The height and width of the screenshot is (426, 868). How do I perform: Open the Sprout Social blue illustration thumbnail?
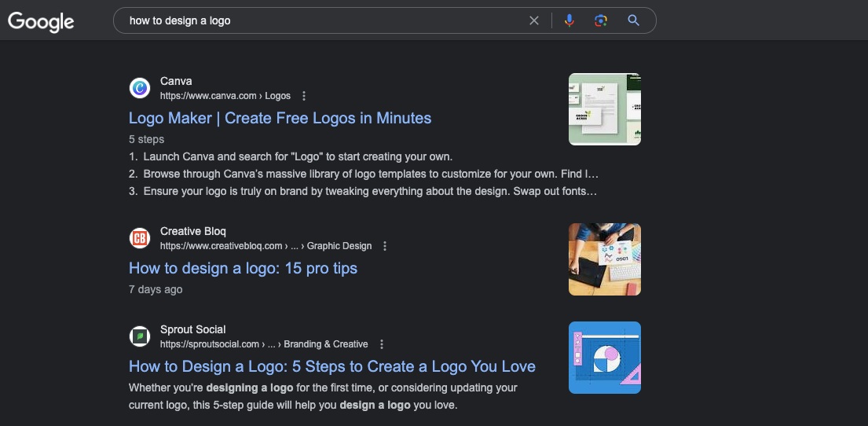click(605, 358)
